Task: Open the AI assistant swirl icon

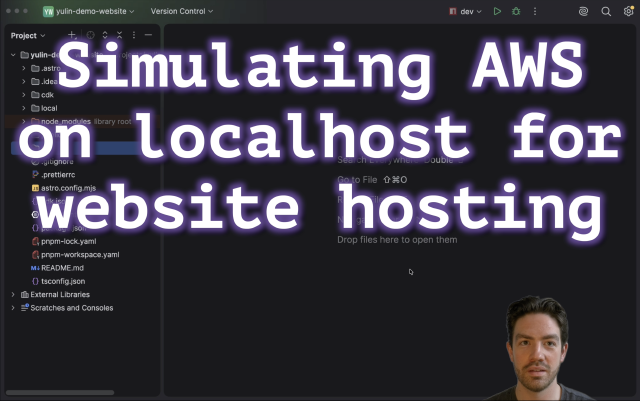Action: (584, 11)
